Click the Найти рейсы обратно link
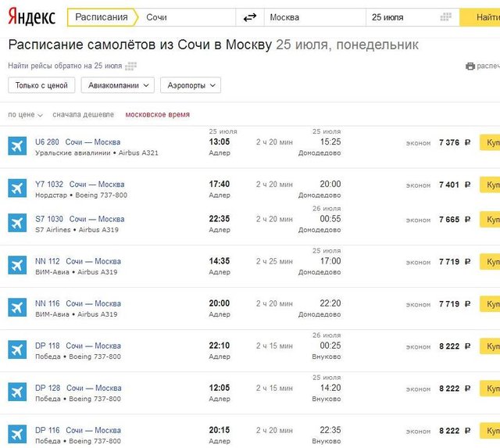Image resolution: width=500 pixels, height=448 pixels. coord(65,66)
